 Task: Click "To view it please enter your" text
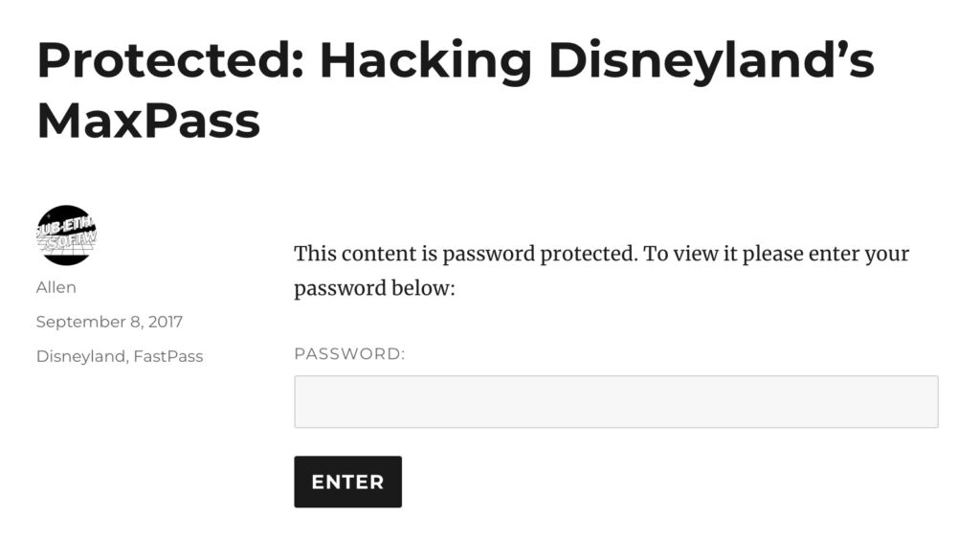coord(776,255)
